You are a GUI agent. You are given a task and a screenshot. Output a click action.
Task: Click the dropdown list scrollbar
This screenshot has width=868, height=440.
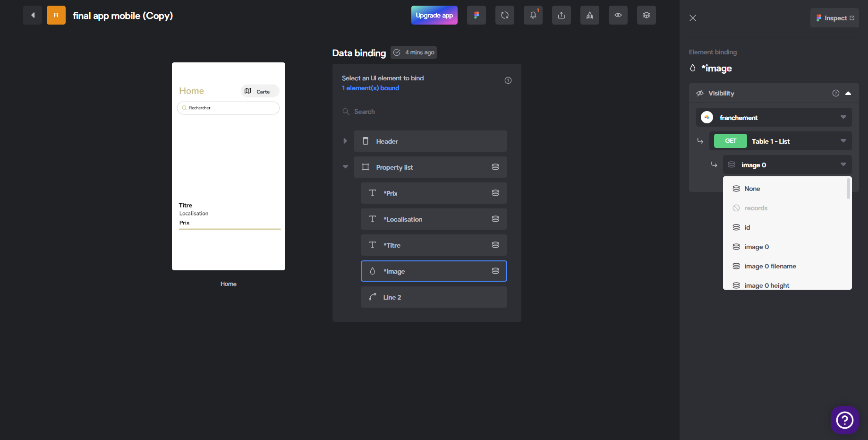point(849,189)
